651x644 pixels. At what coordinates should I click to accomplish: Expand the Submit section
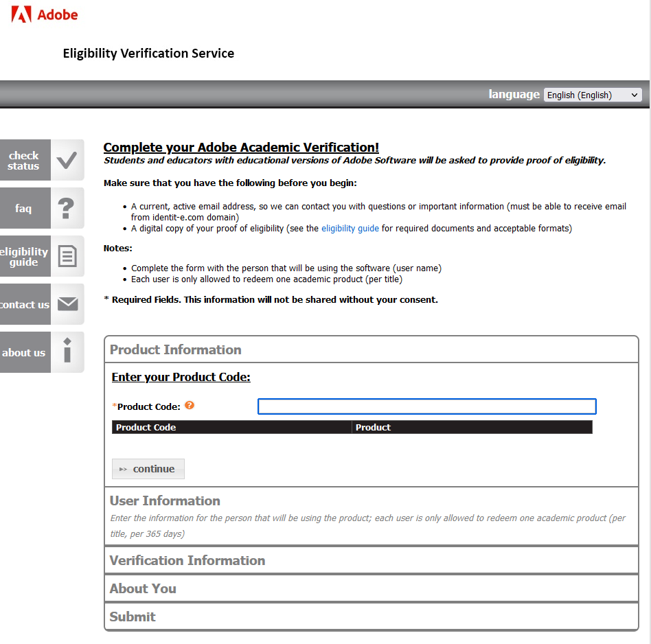[x=372, y=617]
